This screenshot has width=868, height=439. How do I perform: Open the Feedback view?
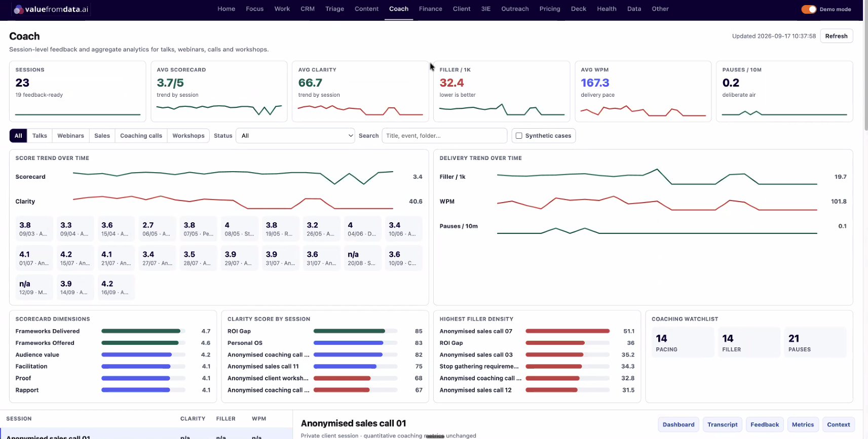click(765, 424)
